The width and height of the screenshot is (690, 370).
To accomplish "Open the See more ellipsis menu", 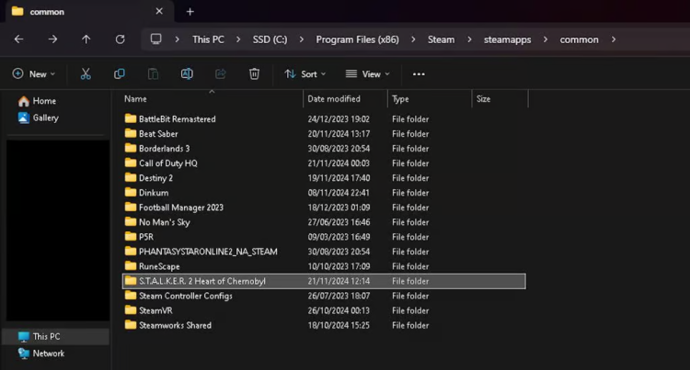I will coord(418,74).
